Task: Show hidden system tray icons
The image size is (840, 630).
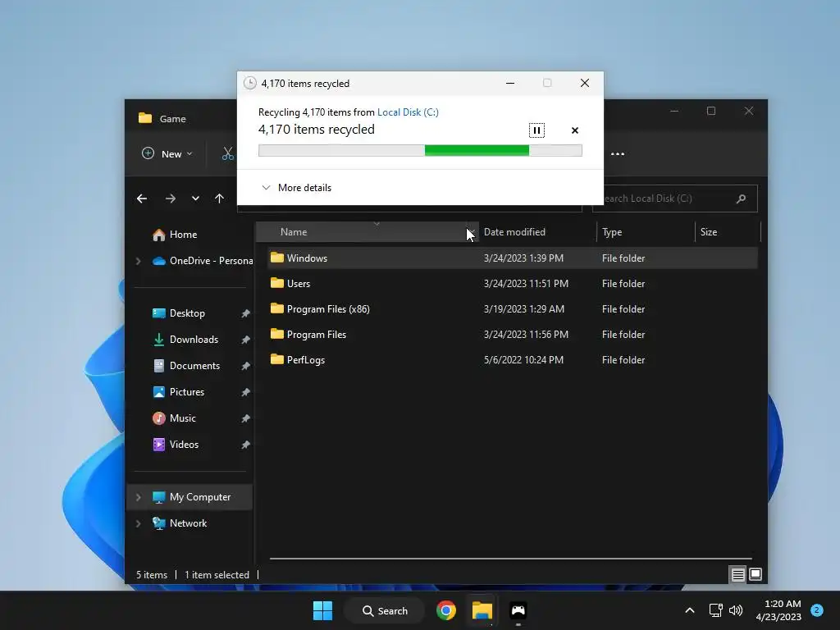Action: (690, 610)
